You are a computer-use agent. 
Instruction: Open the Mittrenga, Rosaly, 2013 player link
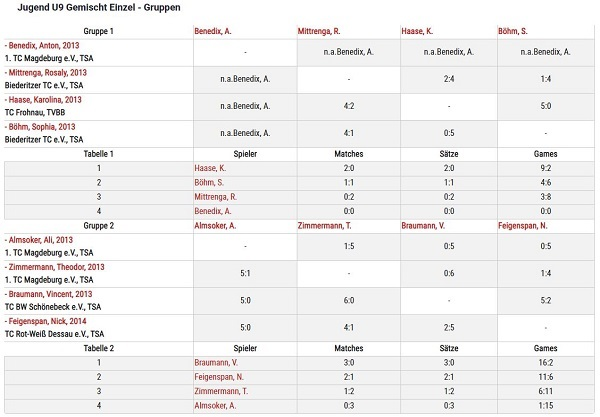pos(46,73)
